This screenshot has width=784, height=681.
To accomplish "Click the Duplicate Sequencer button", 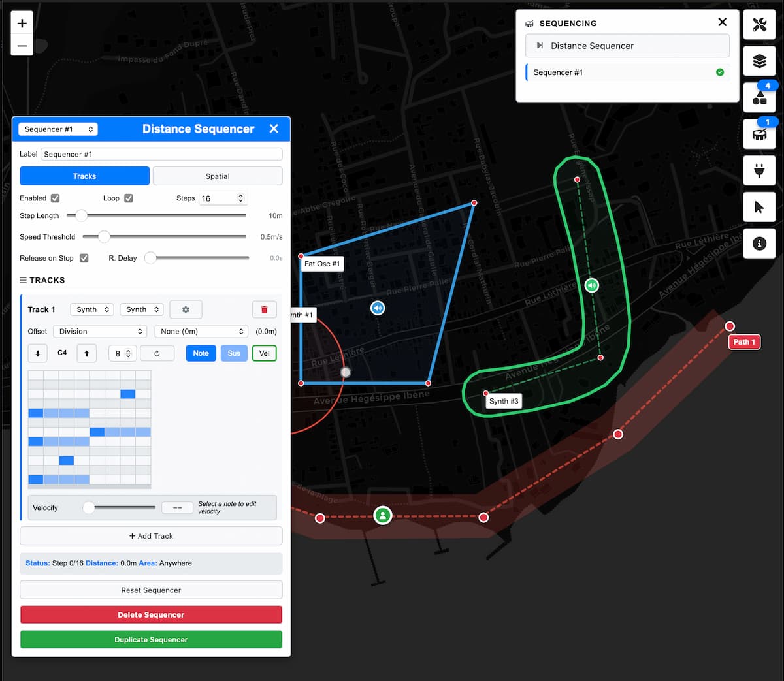I will [x=151, y=640].
